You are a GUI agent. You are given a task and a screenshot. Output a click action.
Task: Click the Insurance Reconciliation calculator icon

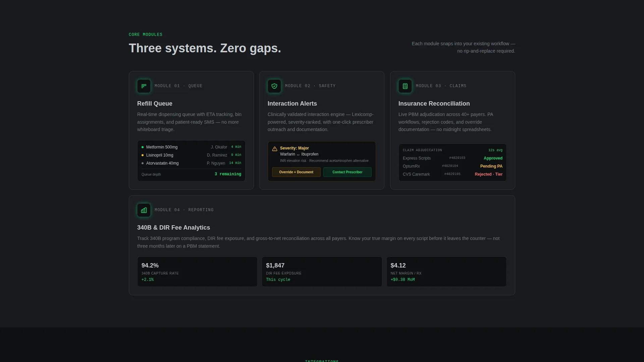(405, 86)
